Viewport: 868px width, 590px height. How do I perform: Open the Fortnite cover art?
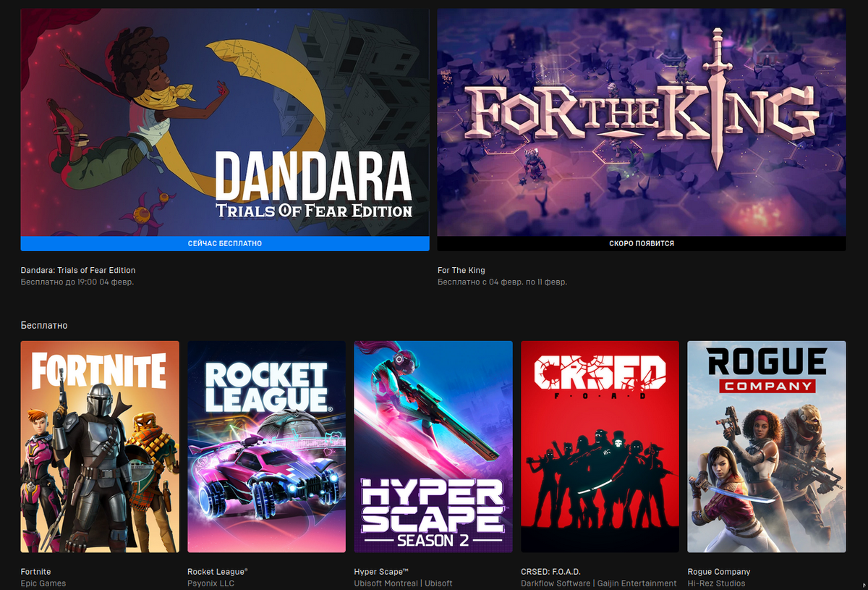[100, 447]
